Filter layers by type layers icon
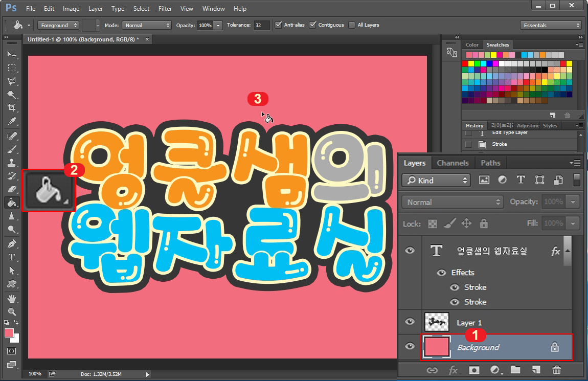The width and height of the screenshot is (588, 381). click(x=521, y=180)
